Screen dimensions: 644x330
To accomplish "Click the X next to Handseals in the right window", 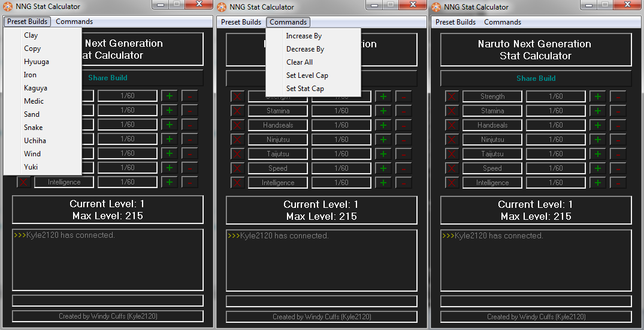I will (x=452, y=125).
